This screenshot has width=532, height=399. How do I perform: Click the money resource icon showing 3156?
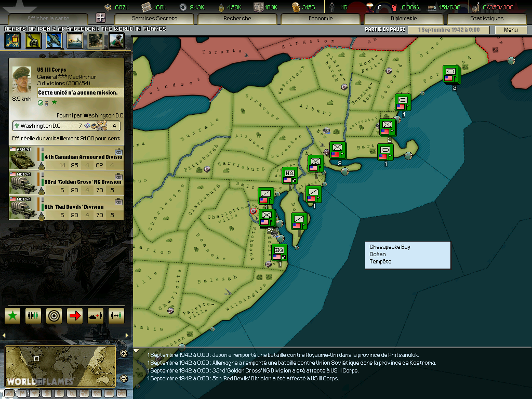click(x=296, y=7)
